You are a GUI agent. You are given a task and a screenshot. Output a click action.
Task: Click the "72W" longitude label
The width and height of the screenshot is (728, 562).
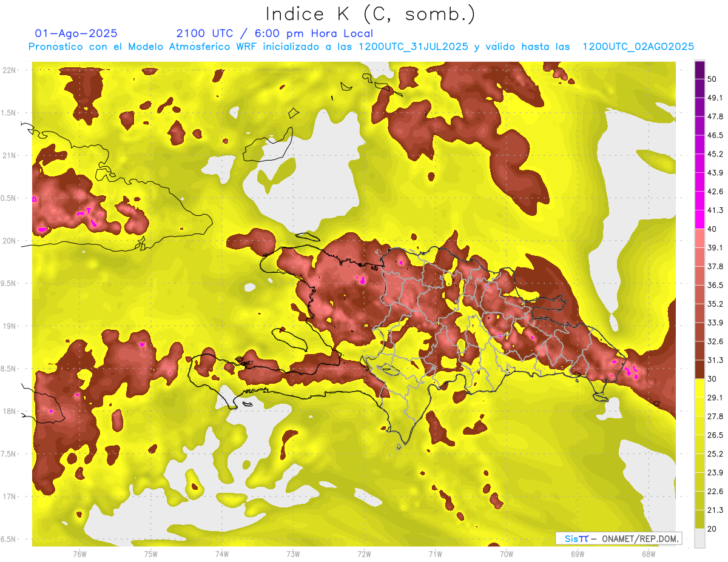(364, 553)
